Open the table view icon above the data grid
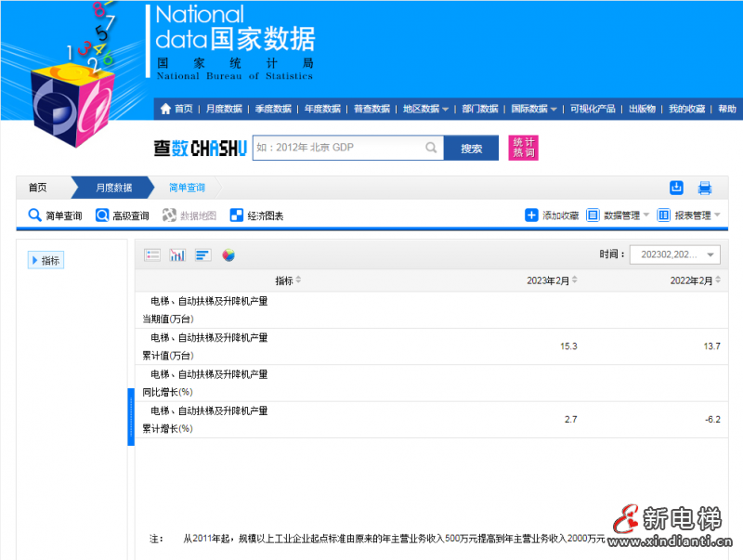This screenshot has width=743, height=560. pos(152,254)
